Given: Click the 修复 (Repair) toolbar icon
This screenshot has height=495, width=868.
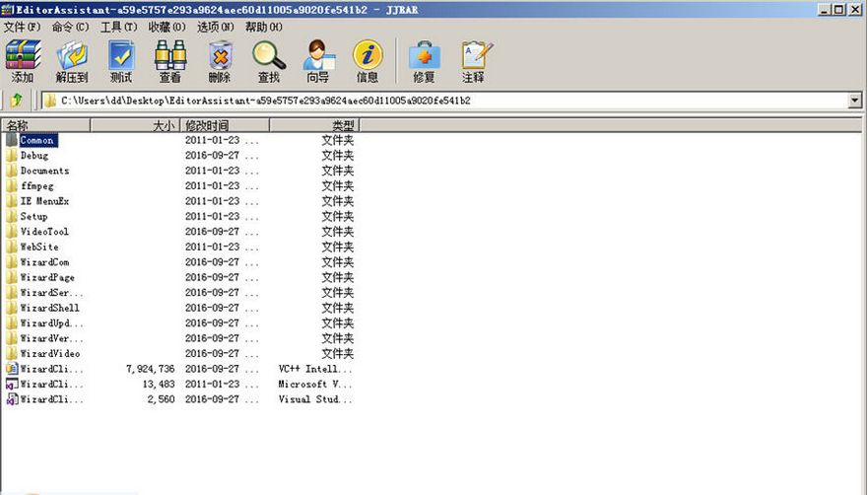Looking at the screenshot, I should (424, 61).
